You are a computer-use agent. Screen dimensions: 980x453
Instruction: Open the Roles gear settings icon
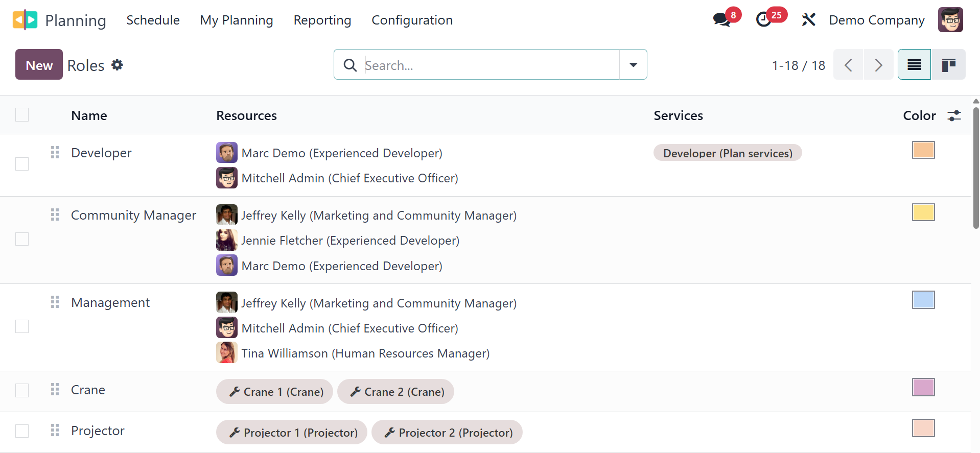pyautogui.click(x=118, y=65)
